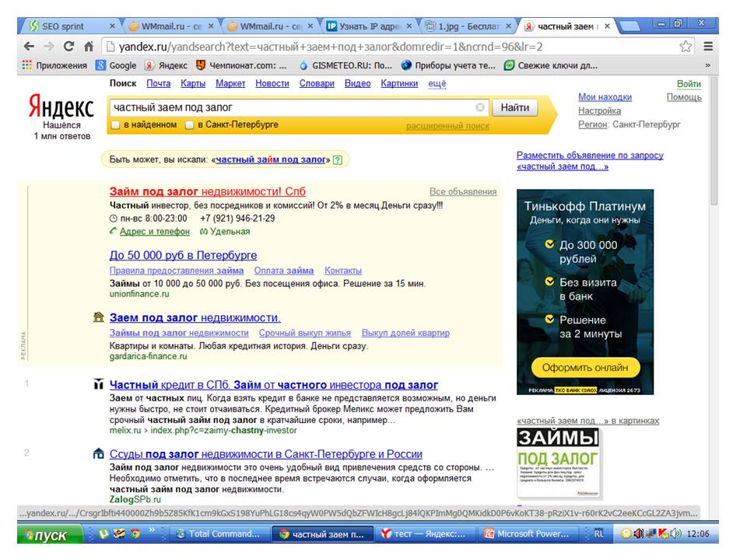Viewport: 747px width, 560px height.
Task: Open the Словари link
Action: (317, 83)
